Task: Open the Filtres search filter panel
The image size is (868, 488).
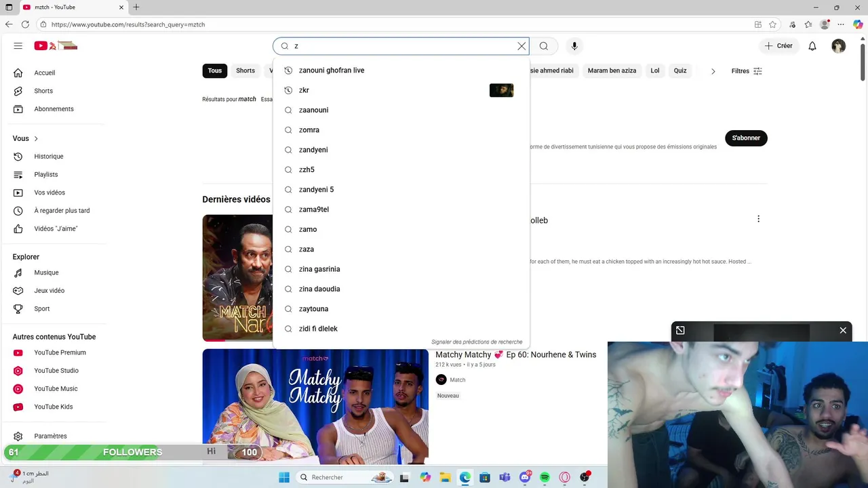Action: pos(747,71)
